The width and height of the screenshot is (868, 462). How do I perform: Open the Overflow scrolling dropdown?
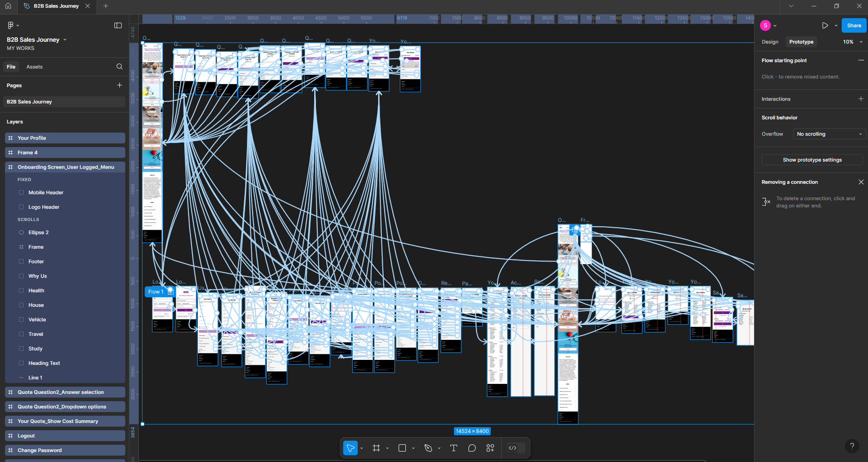click(x=829, y=134)
